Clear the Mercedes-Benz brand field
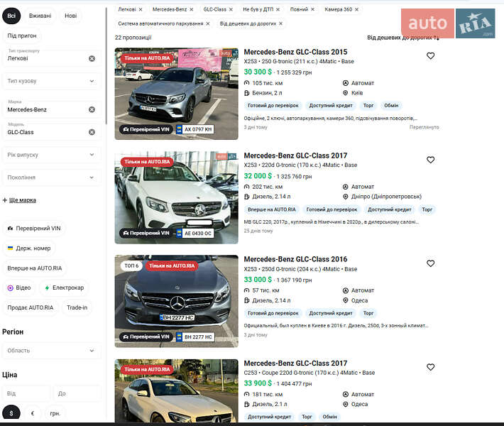The width and height of the screenshot is (504, 426). pyautogui.click(x=92, y=109)
